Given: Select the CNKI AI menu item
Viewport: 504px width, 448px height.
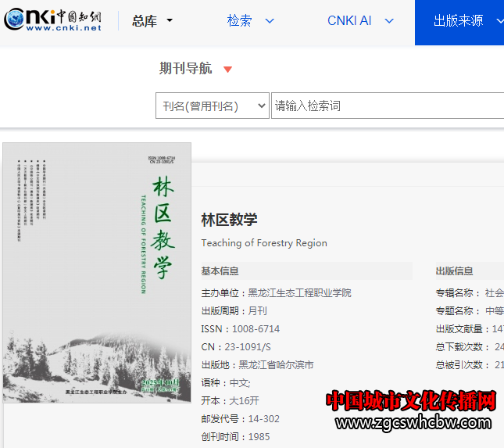Looking at the screenshot, I should [349, 21].
